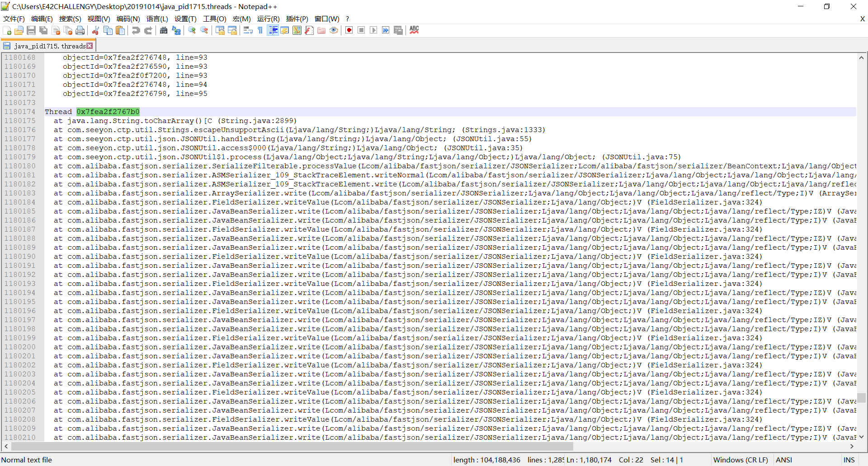
Task: Click the horizontal scrollbar thumb
Action: coord(289,447)
